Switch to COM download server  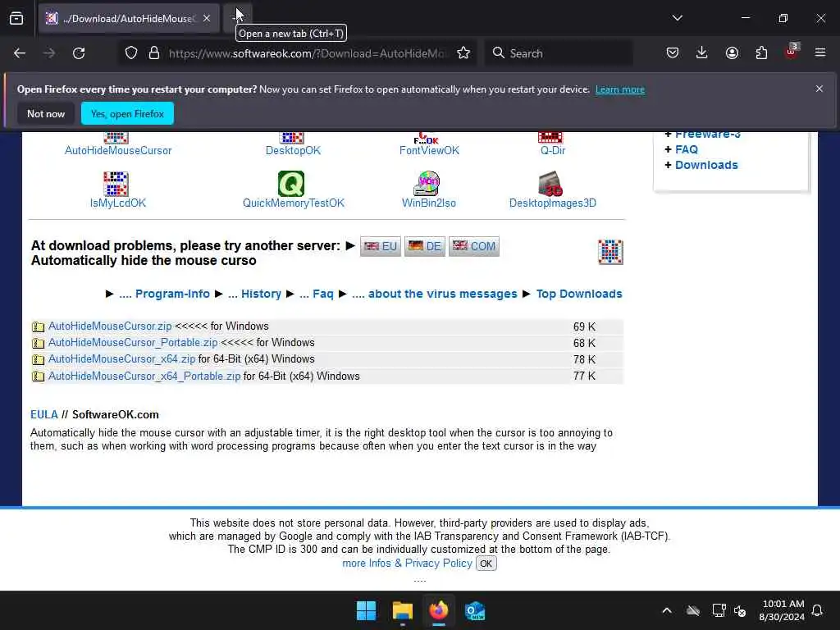[474, 246]
